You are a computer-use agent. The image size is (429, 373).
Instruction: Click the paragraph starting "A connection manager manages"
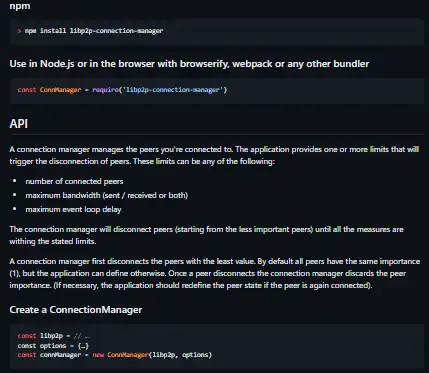point(214,155)
